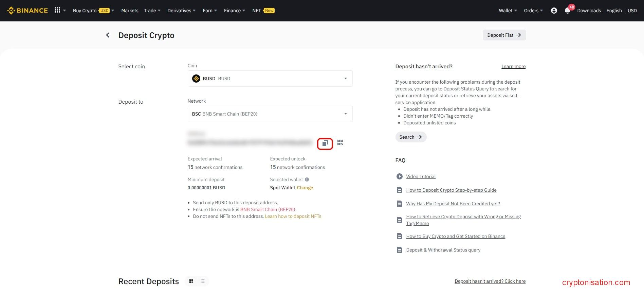Click the 0.00000001 BUSD minimum deposit value
This screenshot has width=644, height=293.
coord(206,188)
